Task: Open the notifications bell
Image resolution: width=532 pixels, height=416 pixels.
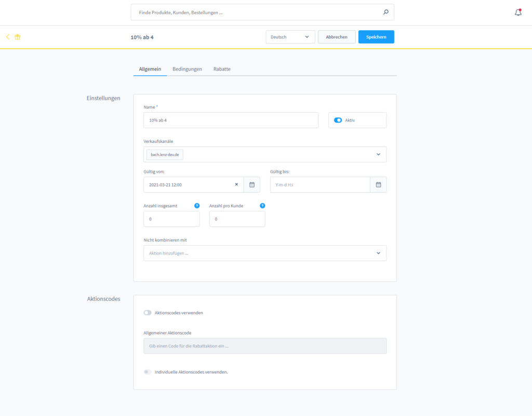Action: coord(518,12)
